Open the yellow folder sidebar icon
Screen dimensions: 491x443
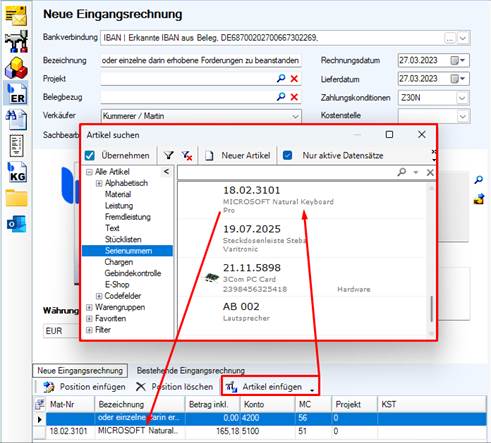click(17, 199)
